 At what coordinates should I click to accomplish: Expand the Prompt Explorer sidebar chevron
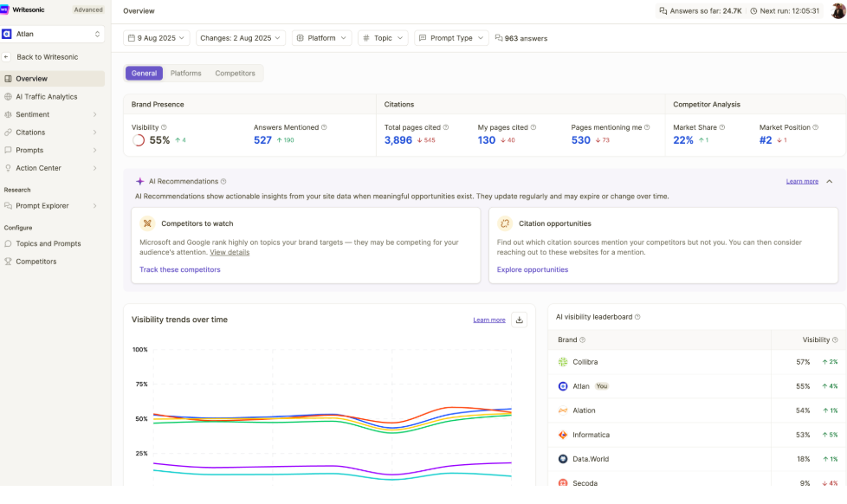(95, 206)
